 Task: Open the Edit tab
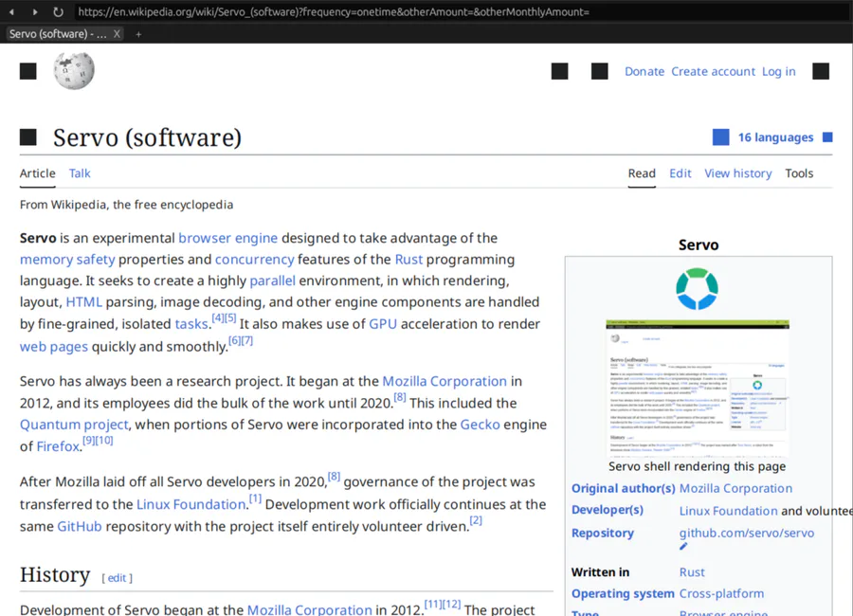680,173
